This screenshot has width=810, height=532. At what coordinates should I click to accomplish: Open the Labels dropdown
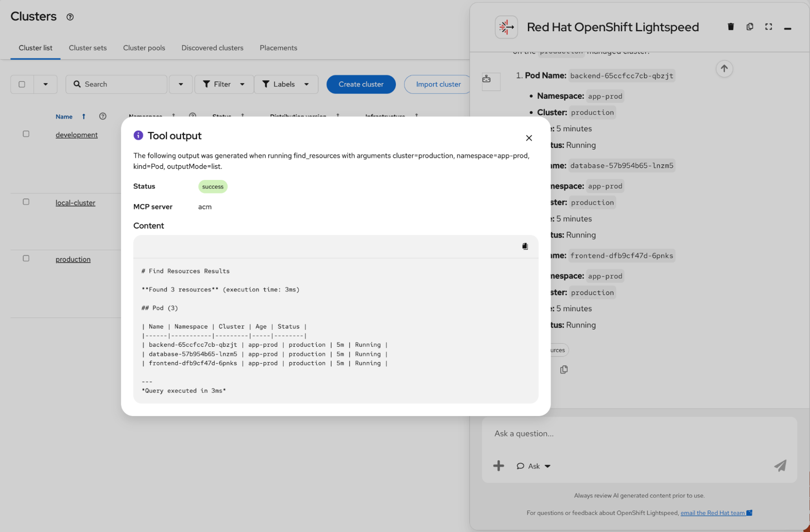click(286, 84)
